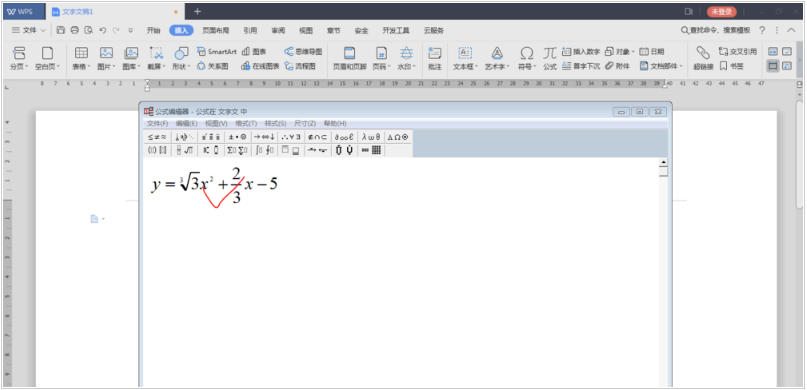Click the formula editor scrollbar up arrow
Viewport: 807px width, 390px height.
(x=663, y=162)
